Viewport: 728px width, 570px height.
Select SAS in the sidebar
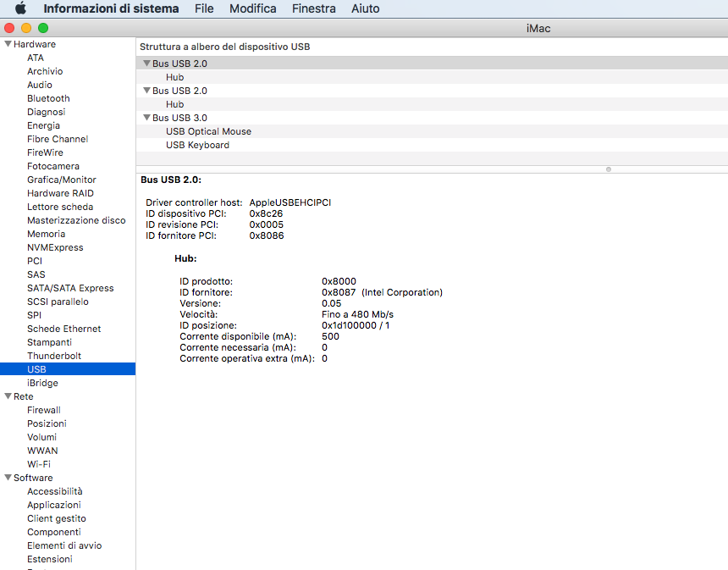click(36, 274)
